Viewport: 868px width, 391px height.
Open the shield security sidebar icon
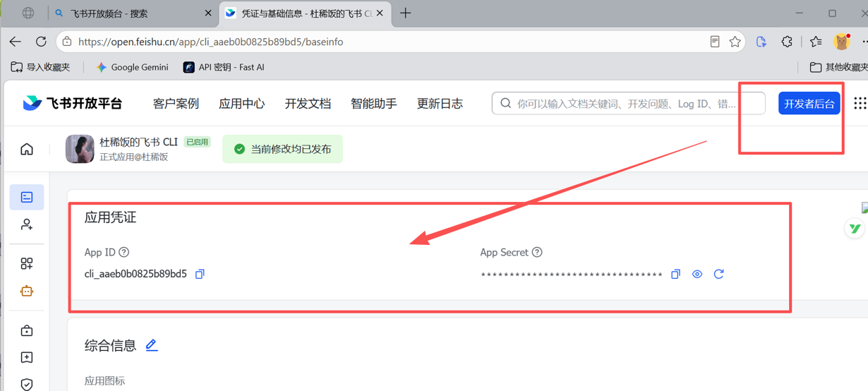[x=27, y=384]
